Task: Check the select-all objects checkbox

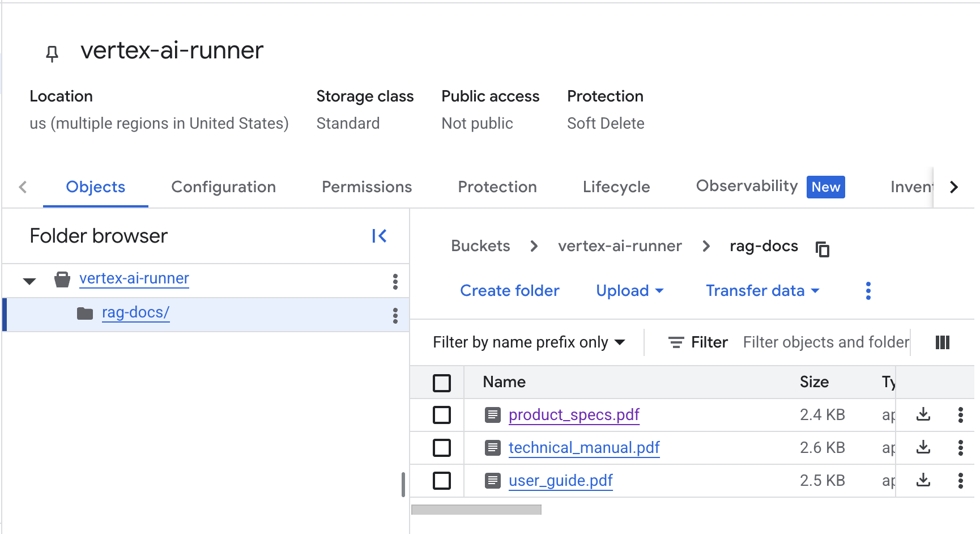Action: click(441, 383)
